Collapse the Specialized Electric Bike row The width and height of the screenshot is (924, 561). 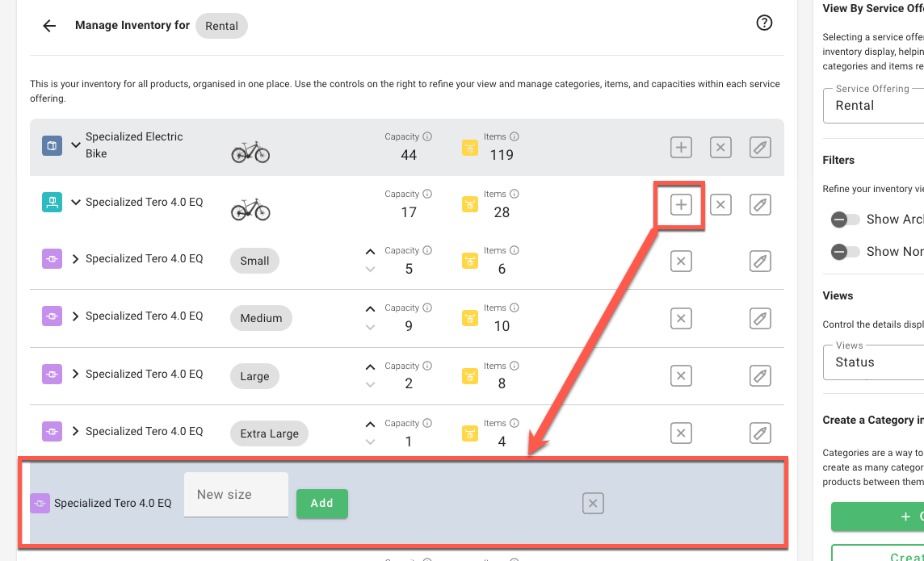click(75, 144)
